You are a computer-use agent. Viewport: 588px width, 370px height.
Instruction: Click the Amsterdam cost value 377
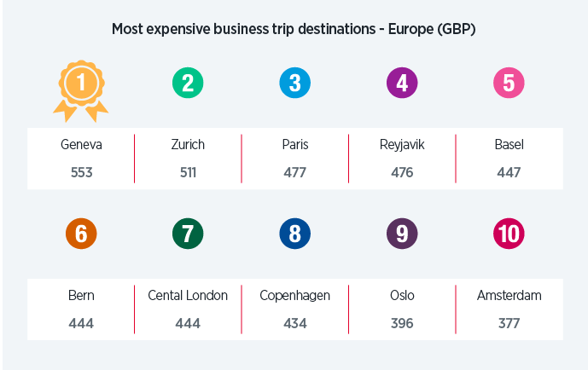(509, 323)
